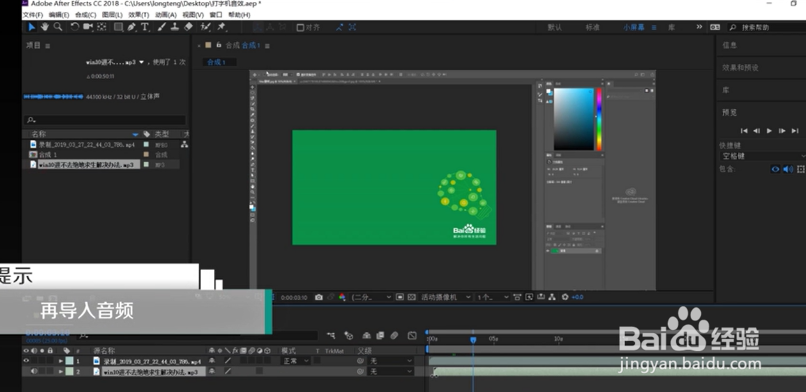Open the 动画(A) menu
The image size is (806, 392).
point(166,15)
